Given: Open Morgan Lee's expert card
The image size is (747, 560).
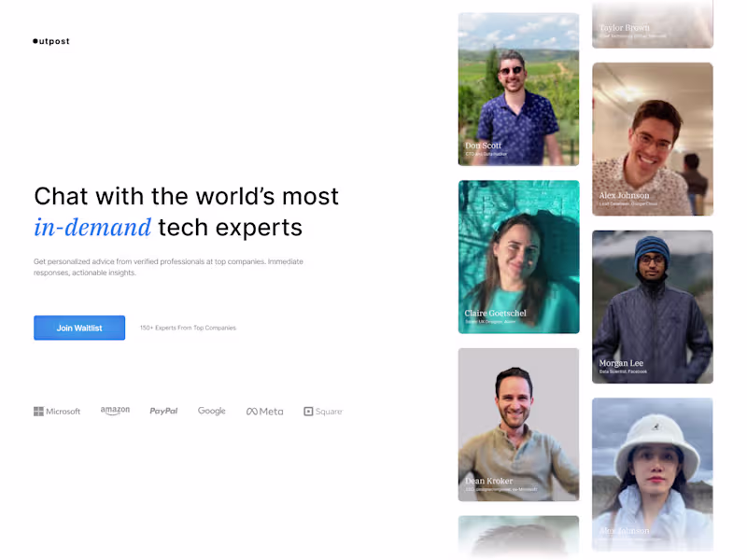Looking at the screenshot, I should pyautogui.click(x=653, y=307).
